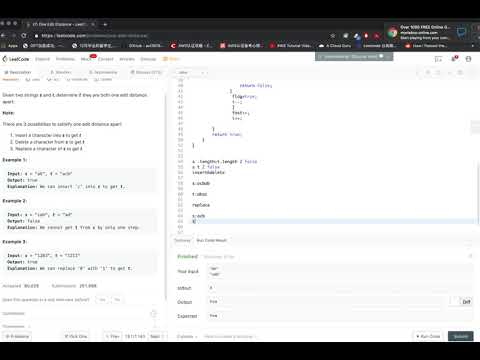480x360 pixels.
Task: Open Mock in the LeetCode navbar
Action: pos(86,59)
